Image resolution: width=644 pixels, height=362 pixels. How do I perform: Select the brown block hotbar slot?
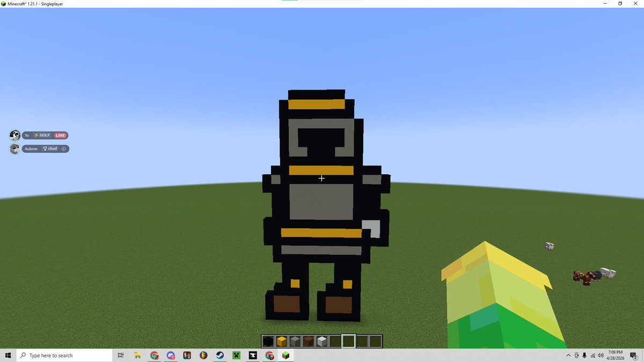[x=308, y=342]
